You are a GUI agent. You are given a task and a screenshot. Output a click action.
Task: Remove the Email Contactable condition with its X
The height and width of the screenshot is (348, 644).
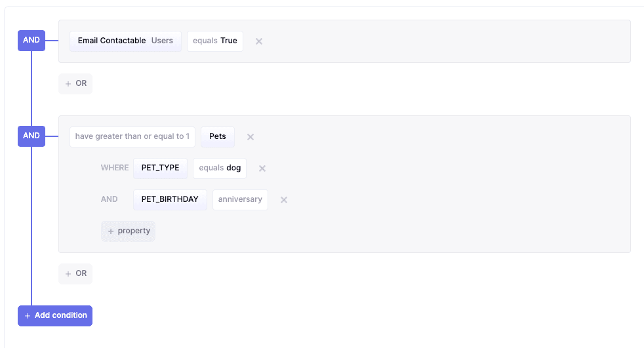259,41
